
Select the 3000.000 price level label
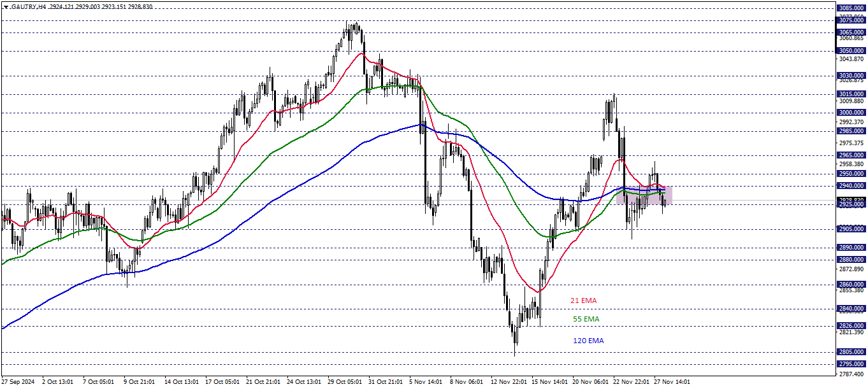click(851, 113)
